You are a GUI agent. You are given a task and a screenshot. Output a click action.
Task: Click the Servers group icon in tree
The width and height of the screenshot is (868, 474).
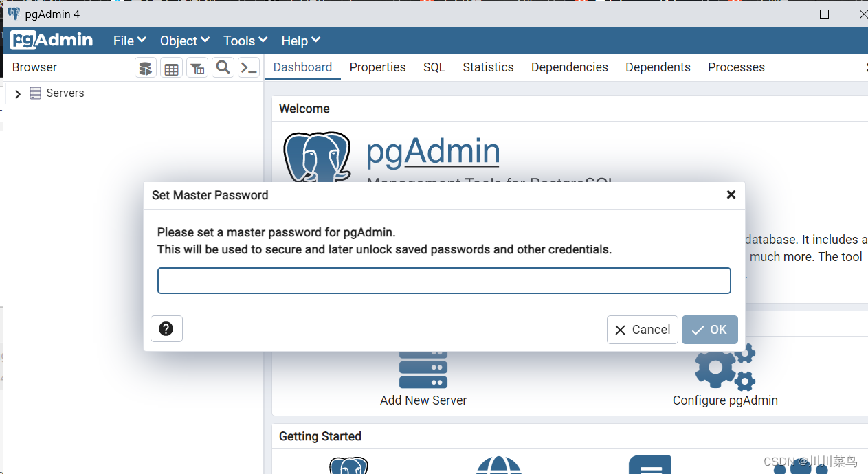pyautogui.click(x=36, y=93)
